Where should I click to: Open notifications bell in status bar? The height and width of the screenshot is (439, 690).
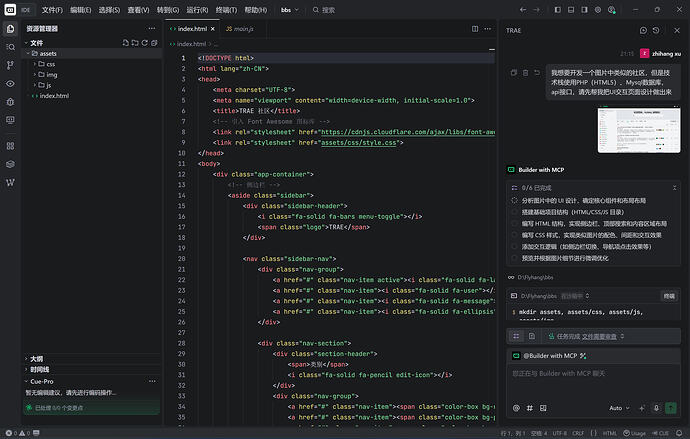(x=679, y=433)
